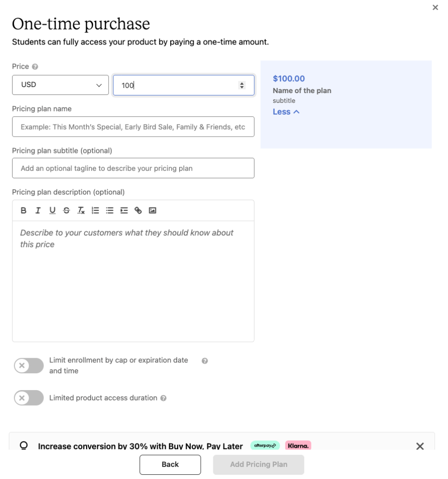
Task: Open the currency dropdown showing USD
Action: (x=60, y=85)
